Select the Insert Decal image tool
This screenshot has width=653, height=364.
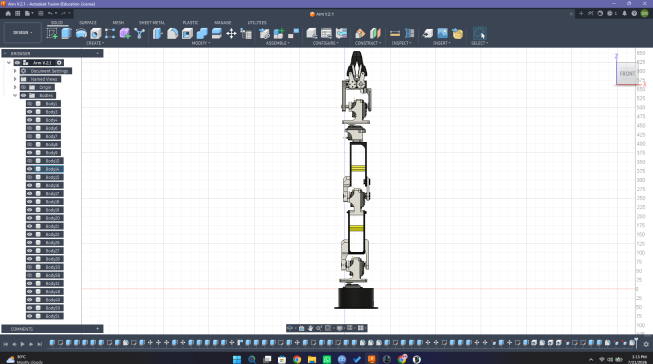tap(442, 33)
